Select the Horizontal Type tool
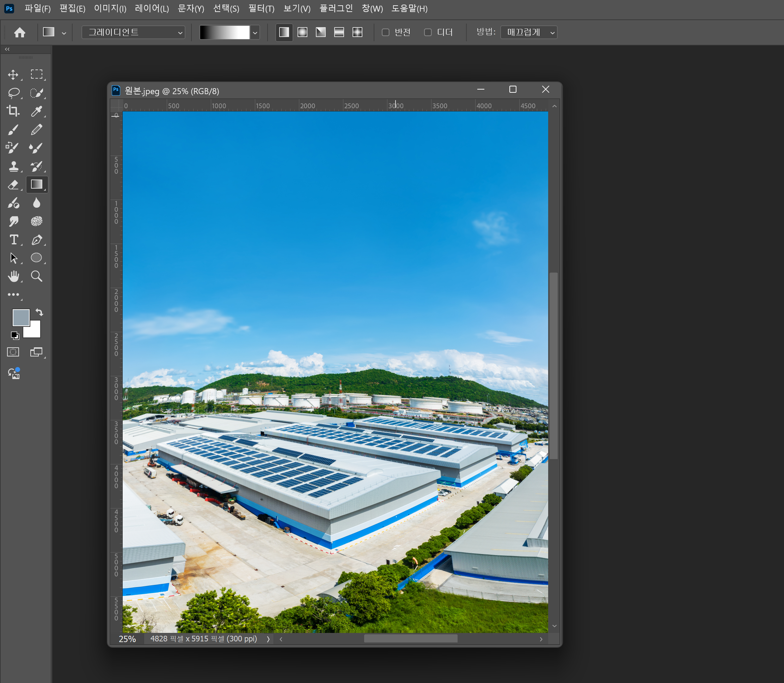 [x=14, y=240]
